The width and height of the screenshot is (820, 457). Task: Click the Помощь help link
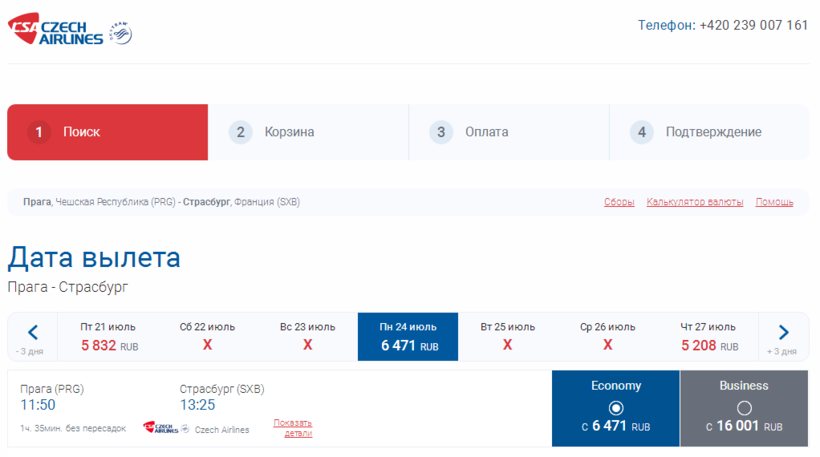(x=774, y=202)
